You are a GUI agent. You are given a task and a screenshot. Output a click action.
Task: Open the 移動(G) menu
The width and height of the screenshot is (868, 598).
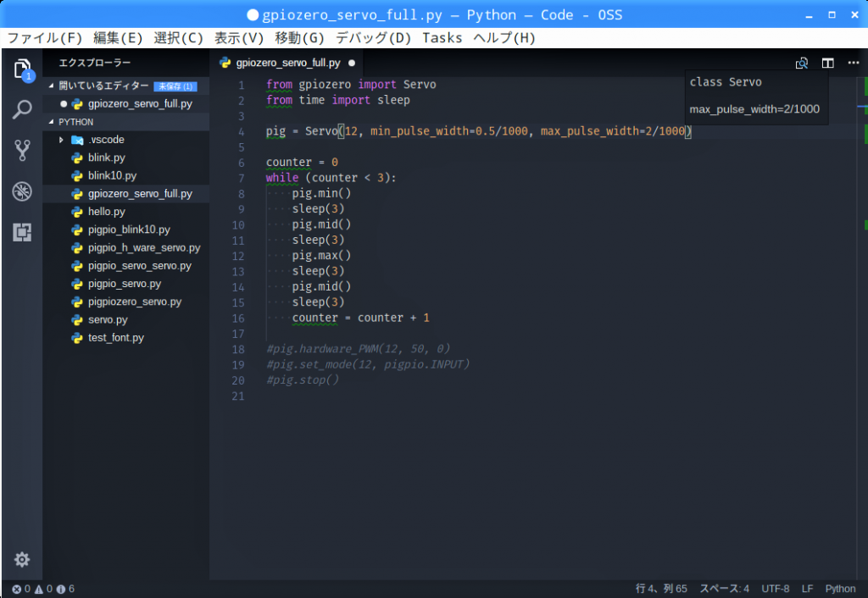pos(299,37)
